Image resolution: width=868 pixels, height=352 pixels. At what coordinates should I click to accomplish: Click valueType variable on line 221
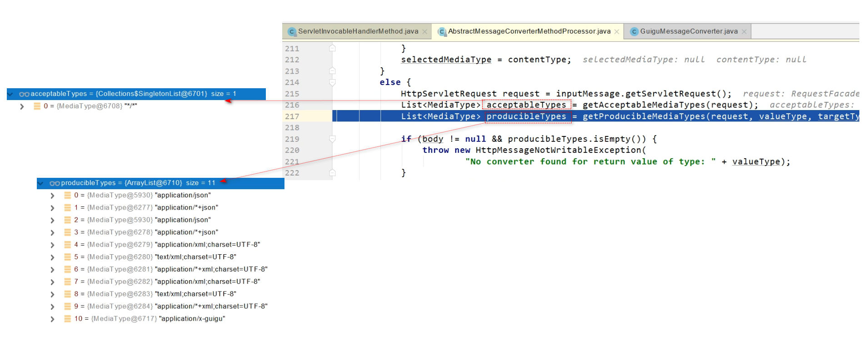click(x=756, y=161)
